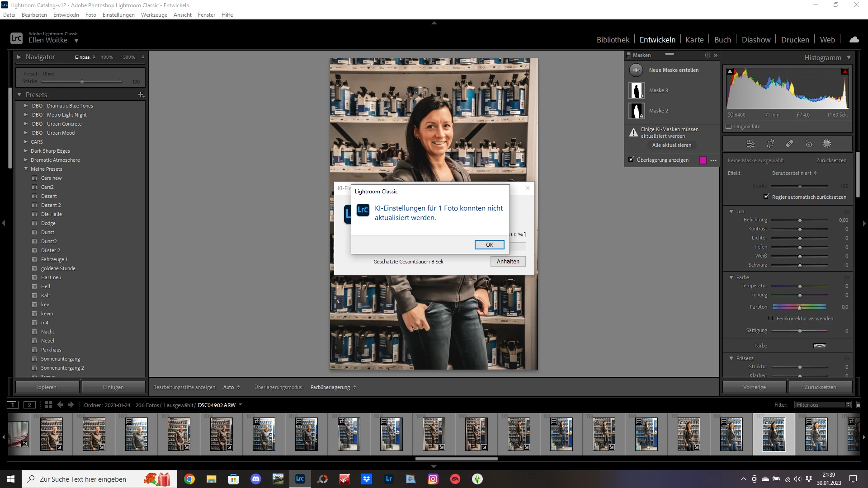Select the Crop overlay tool
The image size is (868, 488).
(x=770, y=144)
